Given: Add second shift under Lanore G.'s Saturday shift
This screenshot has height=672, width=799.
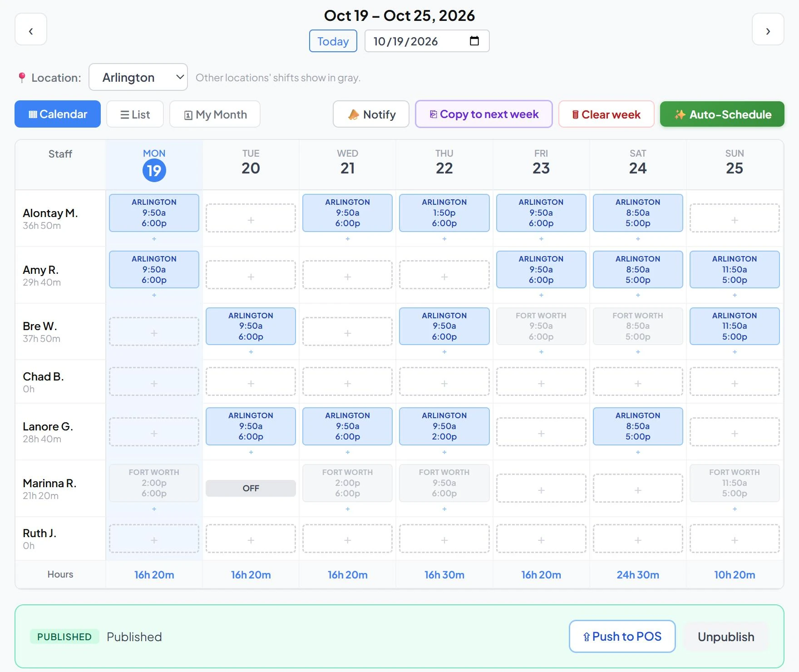Looking at the screenshot, I should pos(638,452).
